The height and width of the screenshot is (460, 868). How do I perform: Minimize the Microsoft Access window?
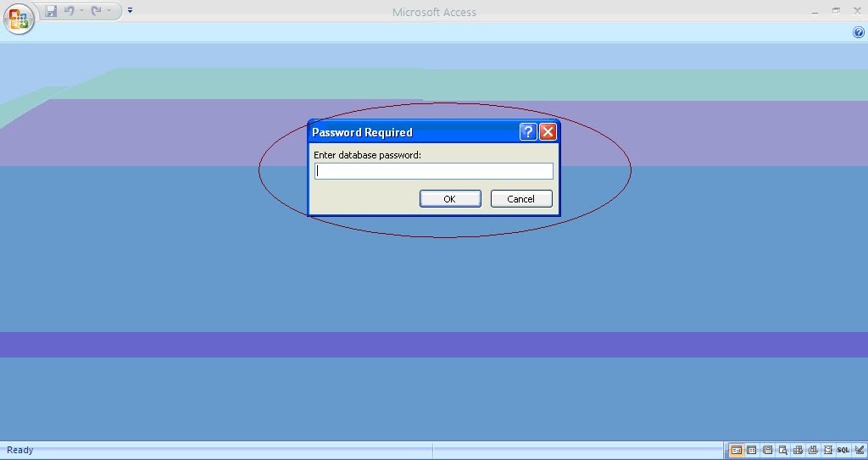815,11
